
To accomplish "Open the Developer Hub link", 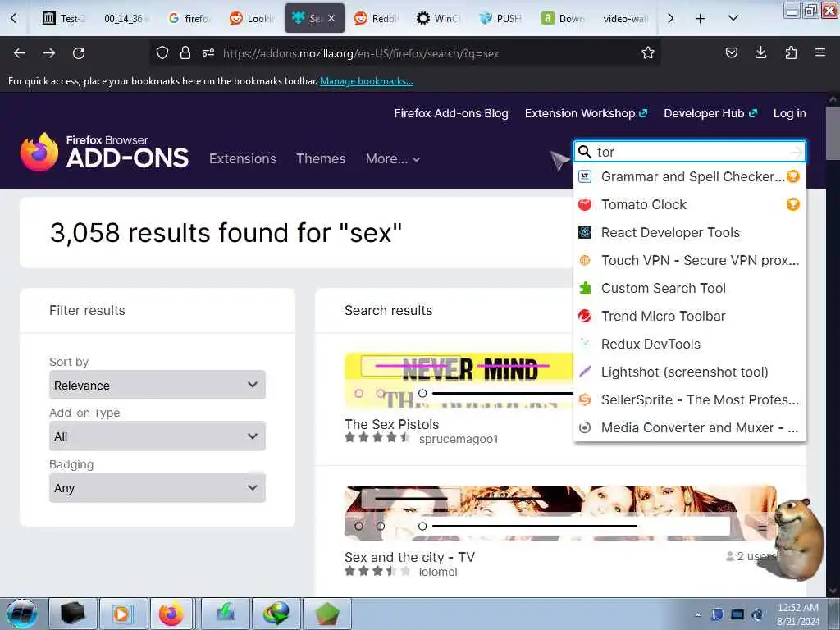I will click(710, 113).
